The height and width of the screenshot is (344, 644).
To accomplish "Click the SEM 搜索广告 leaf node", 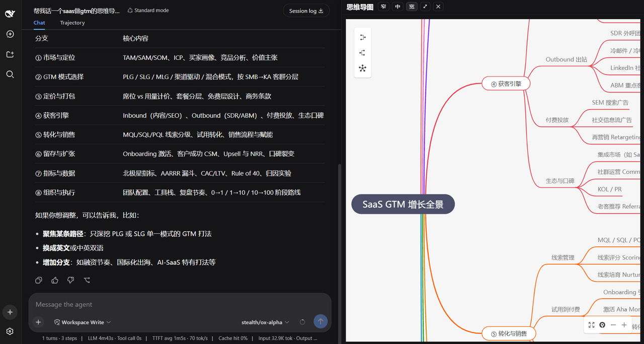I will point(610,103).
